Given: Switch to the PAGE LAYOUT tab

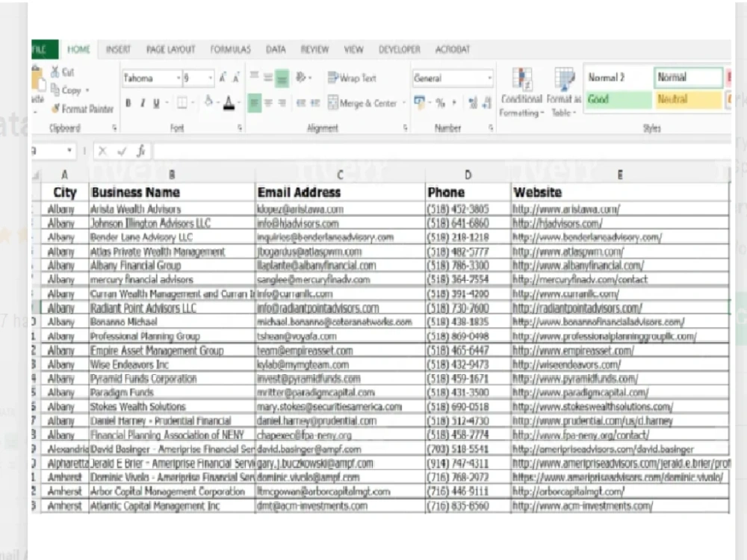Looking at the screenshot, I should click(x=170, y=49).
